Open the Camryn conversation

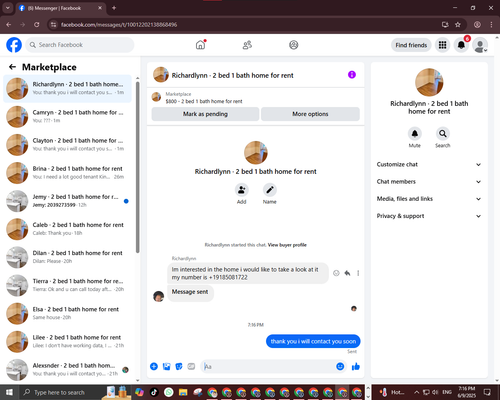[x=67, y=117]
